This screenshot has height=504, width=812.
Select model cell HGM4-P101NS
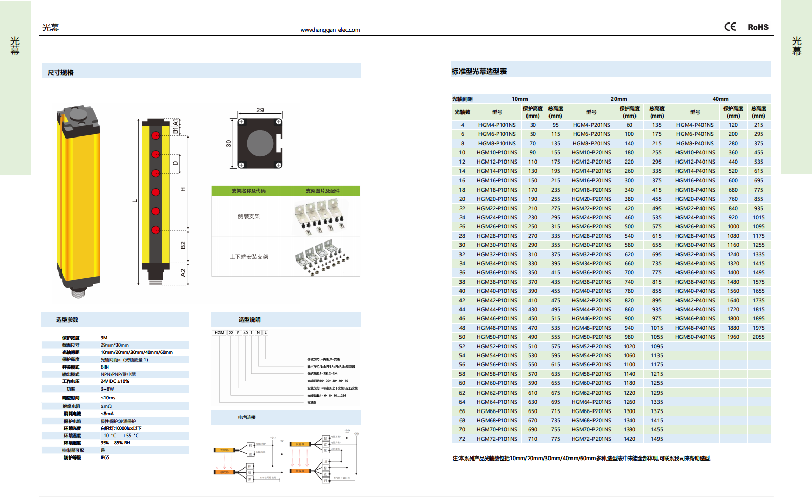[497, 125]
